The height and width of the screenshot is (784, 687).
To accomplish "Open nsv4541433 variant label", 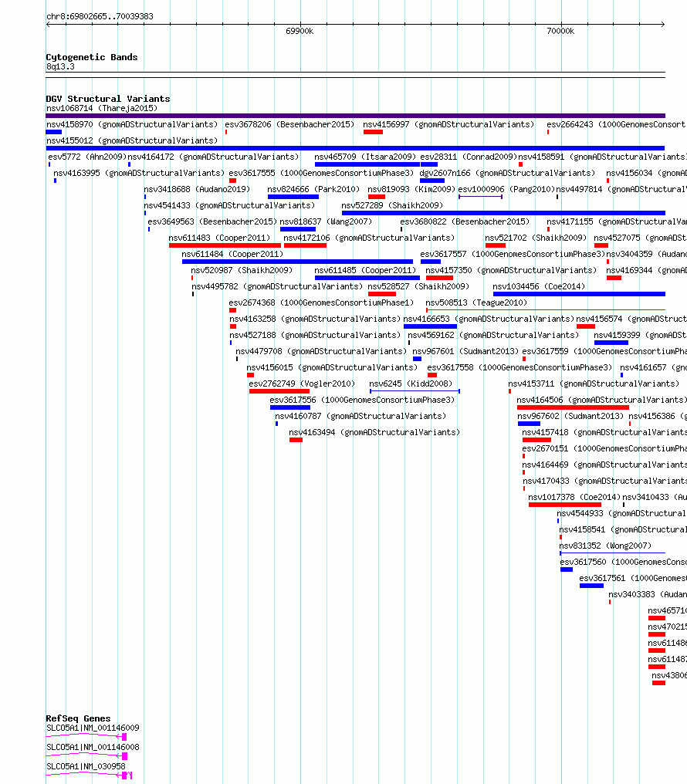I will click(x=229, y=205).
